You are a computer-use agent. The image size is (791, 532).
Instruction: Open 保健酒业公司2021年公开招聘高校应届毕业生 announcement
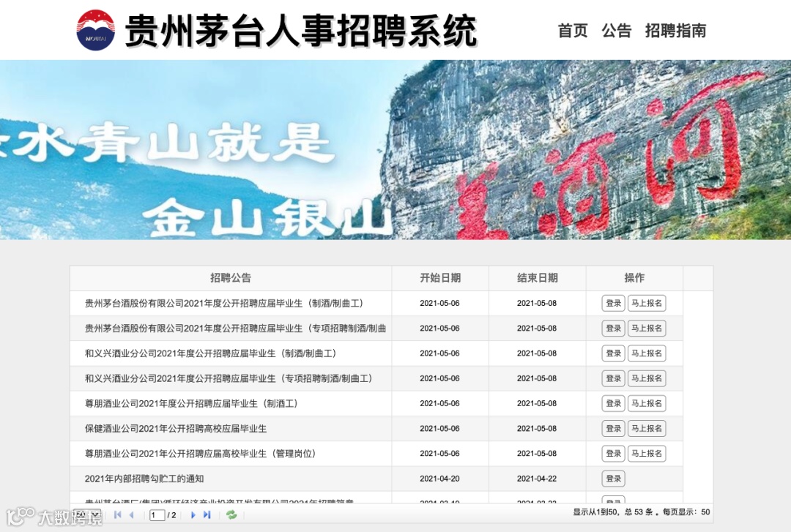tap(176, 428)
